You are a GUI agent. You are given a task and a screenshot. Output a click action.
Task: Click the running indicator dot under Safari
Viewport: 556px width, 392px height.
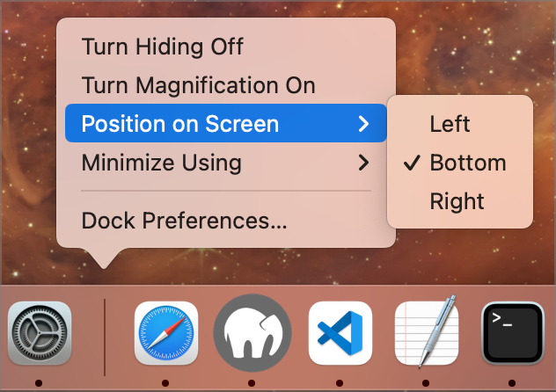pos(165,382)
